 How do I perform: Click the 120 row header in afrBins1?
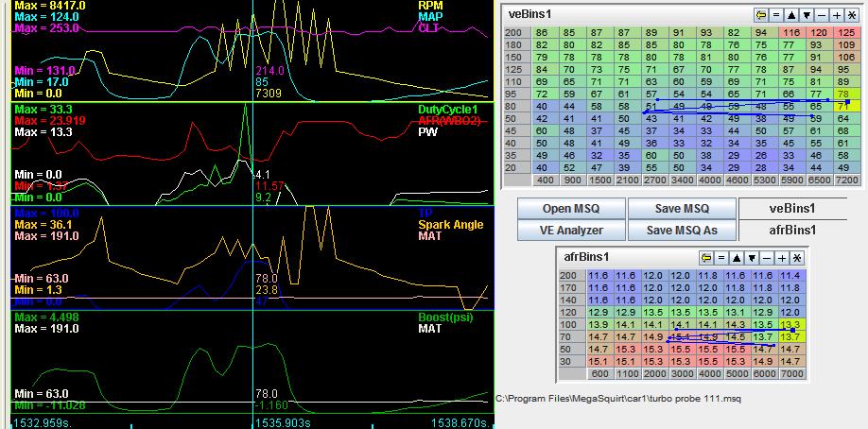572,312
